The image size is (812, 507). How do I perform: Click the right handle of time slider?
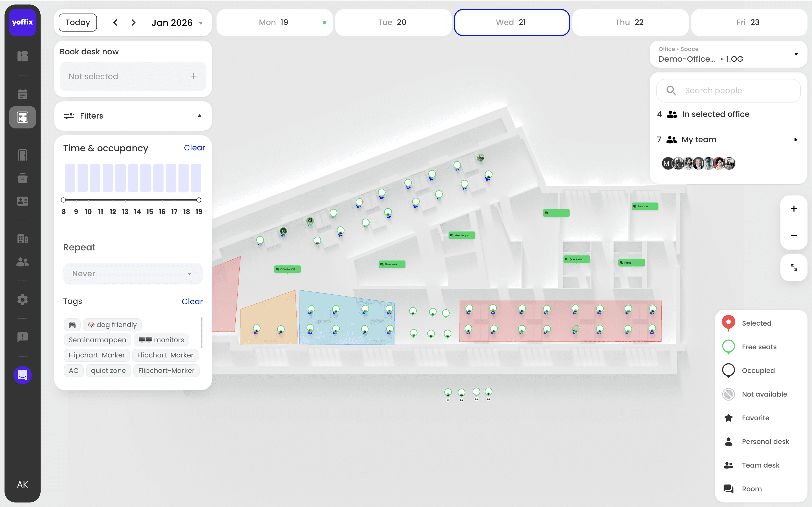click(x=199, y=200)
